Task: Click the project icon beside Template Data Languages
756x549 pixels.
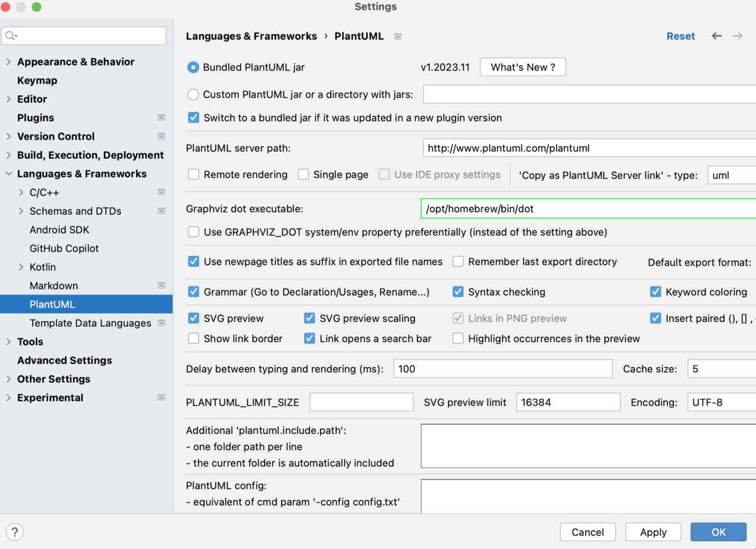Action: 161,323
